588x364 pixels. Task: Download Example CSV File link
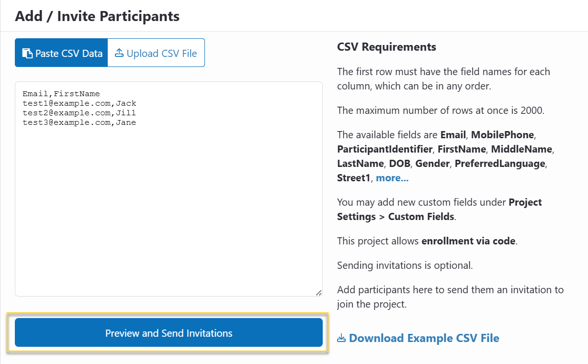[x=424, y=338]
